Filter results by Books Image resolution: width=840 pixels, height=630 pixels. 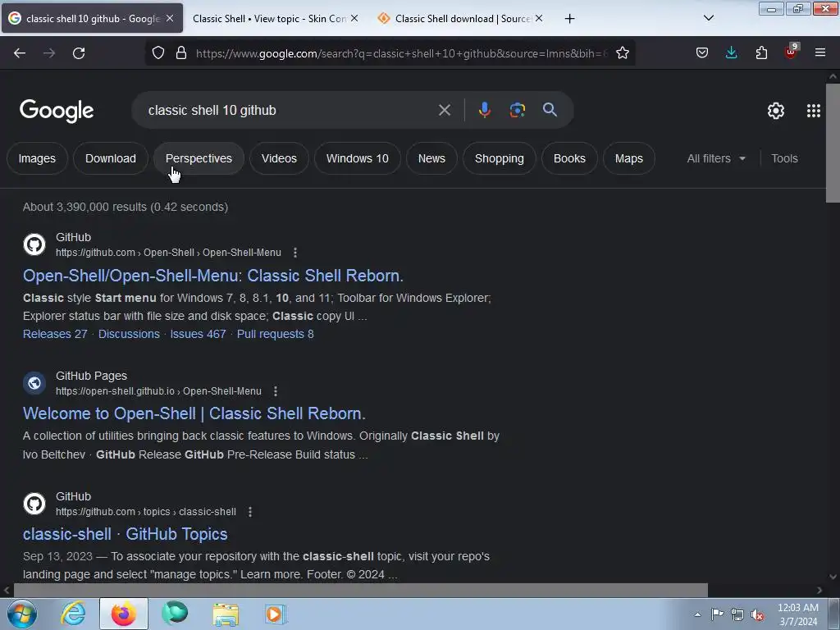click(x=569, y=158)
